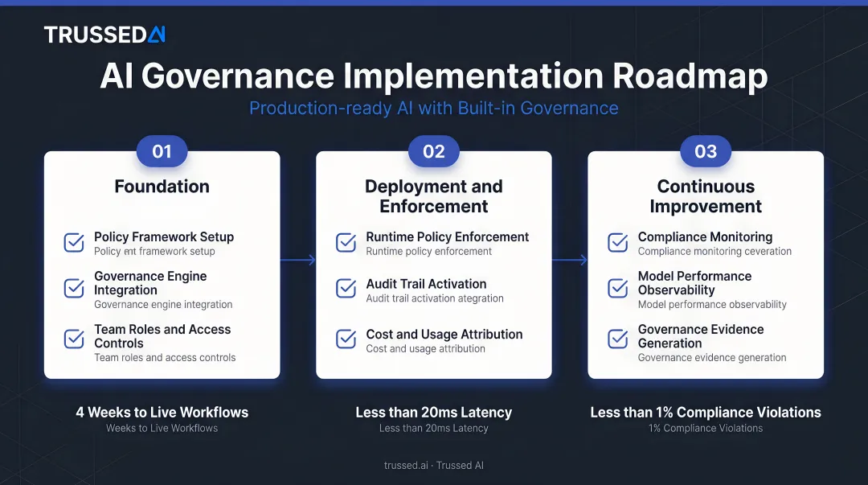Select the Deployment and Enforcement heading
This screenshot has height=485, width=868.
433,196
